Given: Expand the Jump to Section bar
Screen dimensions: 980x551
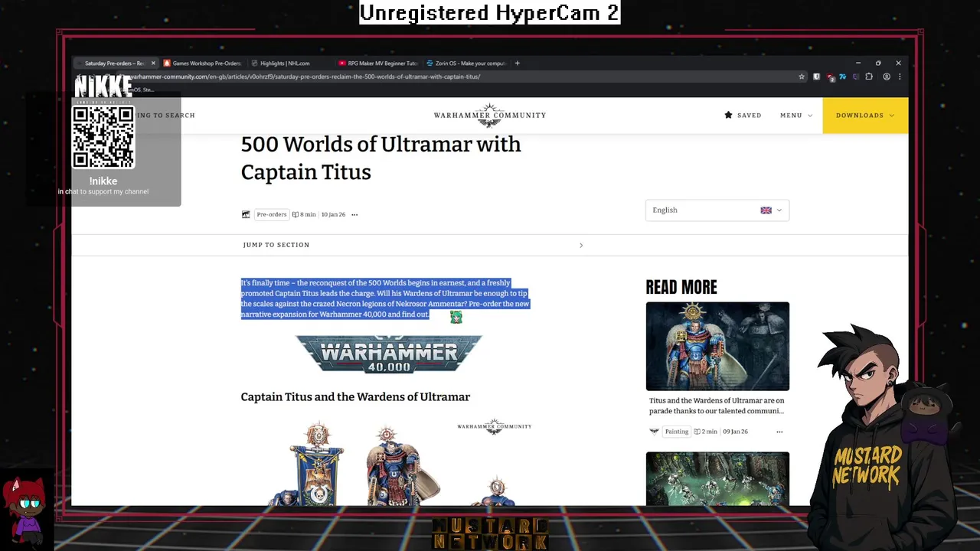Looking at the screenshot, I should point(413,245).
